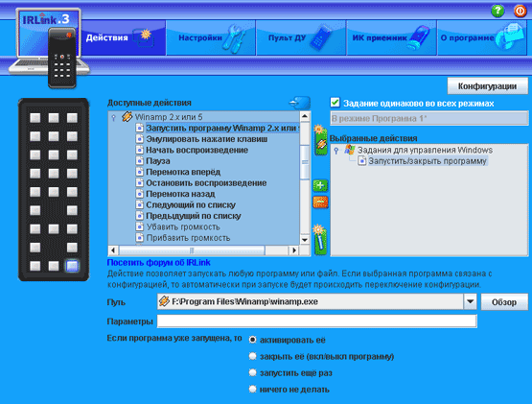Uncheck Задание одинаково во всех режимах
Image resolution: width=532 pixels, height=404 pixels.
(x=335, y=103)
